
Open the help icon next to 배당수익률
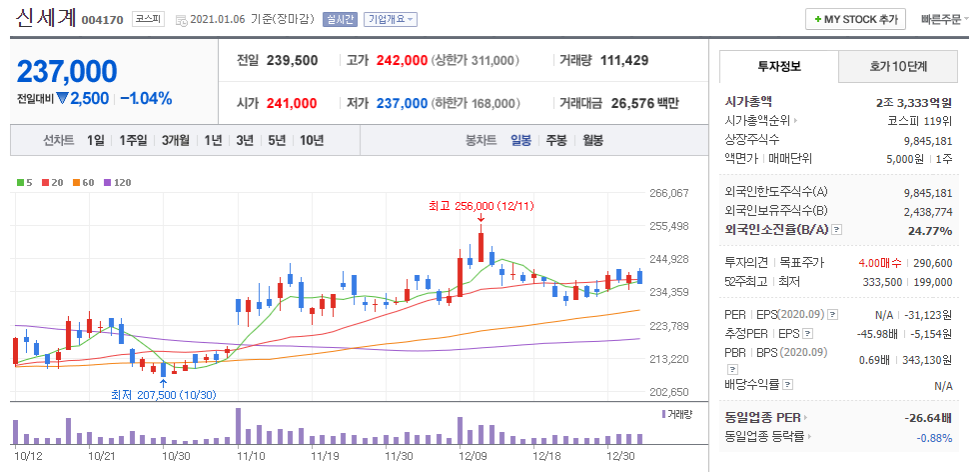point(788,384)
